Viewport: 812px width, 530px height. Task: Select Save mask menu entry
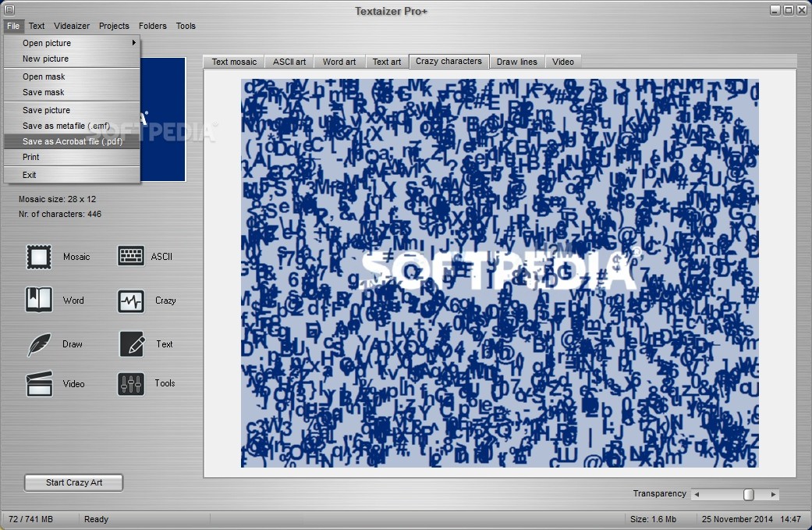point(72,92)
